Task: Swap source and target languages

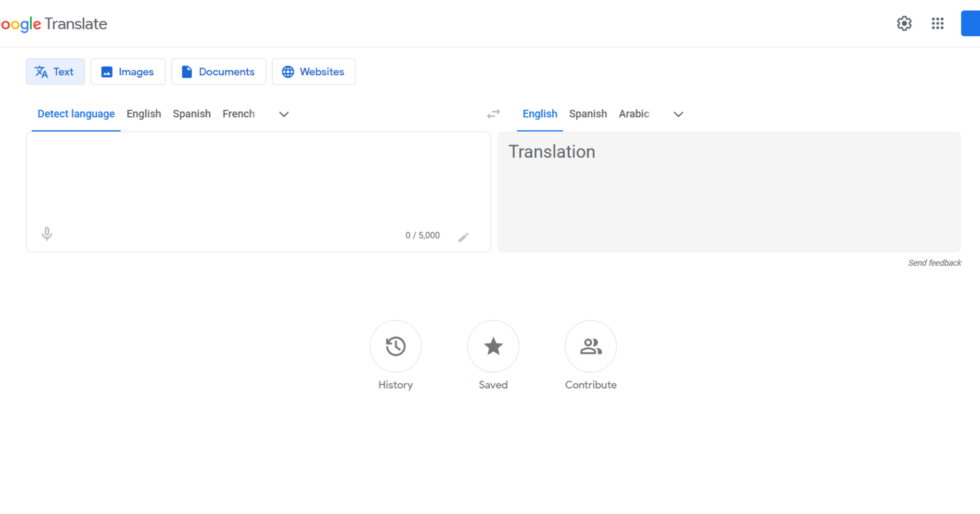Action: click(x=493, y=114)
